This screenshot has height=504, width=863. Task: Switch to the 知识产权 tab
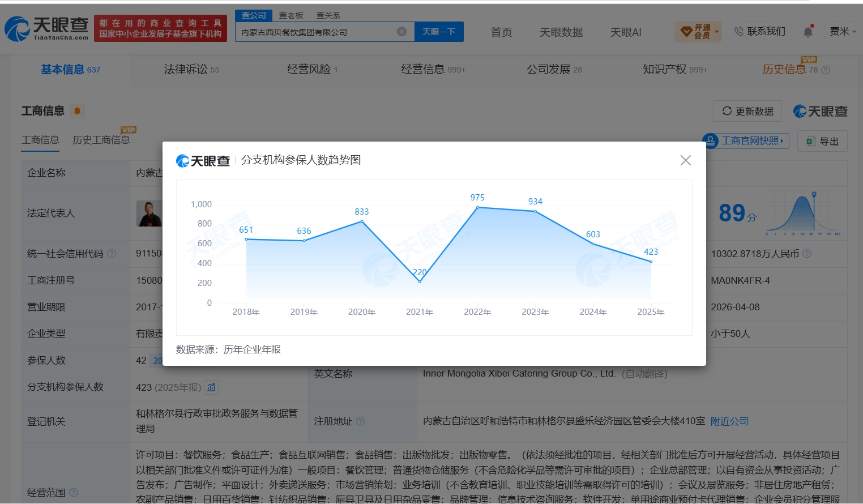(x=675, y=70)
